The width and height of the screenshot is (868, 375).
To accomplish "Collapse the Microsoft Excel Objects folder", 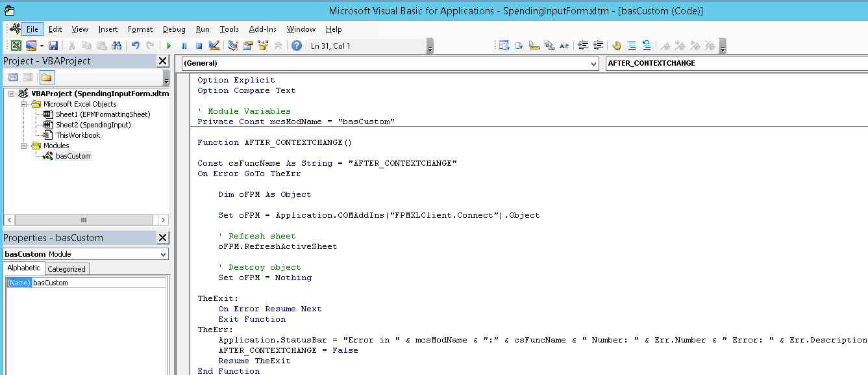I will click(24, 104).
